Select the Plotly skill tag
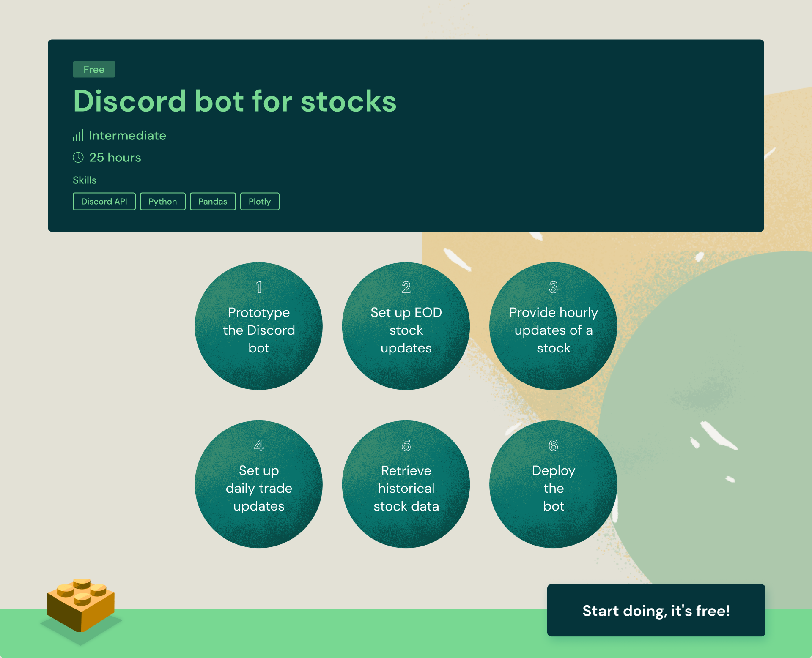The image size is (812, 658). point(260,201)
